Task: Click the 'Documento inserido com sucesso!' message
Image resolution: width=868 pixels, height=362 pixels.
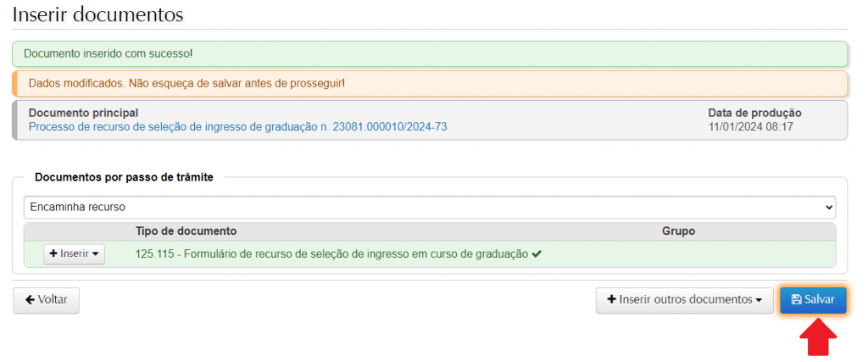Action: click(108, 54)
